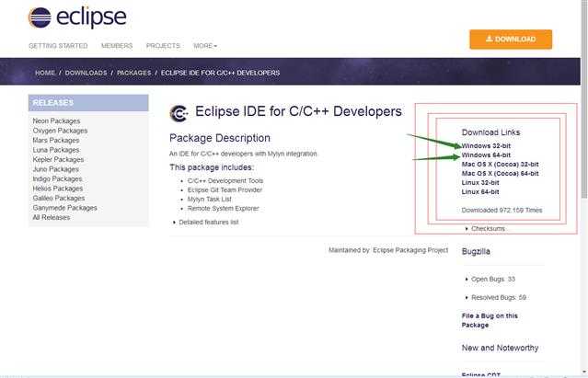Open the Checksums link
The width and height of the screenshot is (588, 378).
click(488, 228)
